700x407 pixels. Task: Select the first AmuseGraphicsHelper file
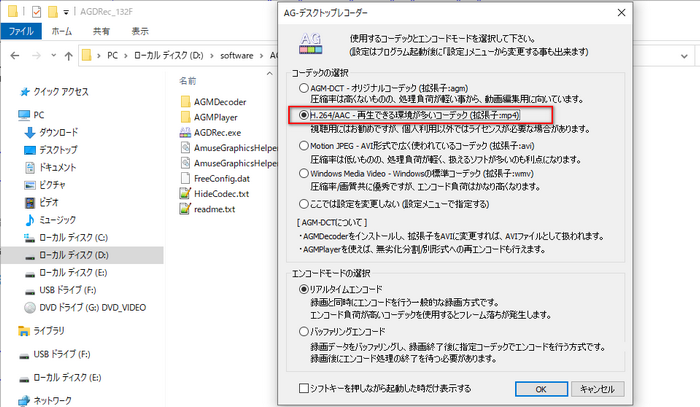[228, 148]
